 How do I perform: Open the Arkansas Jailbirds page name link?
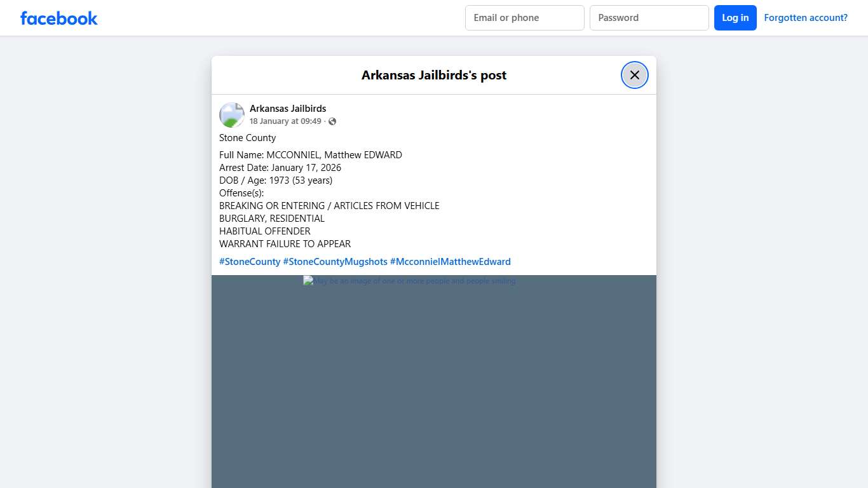coord(288,109)
